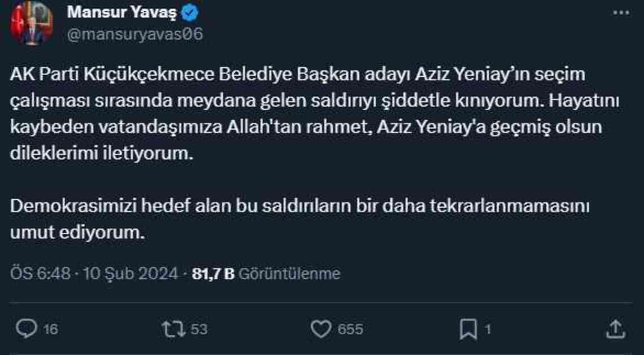Click the word Görüntülenme in the stats row
Viewport: 644px width, 355px height.
coord(290,274)
